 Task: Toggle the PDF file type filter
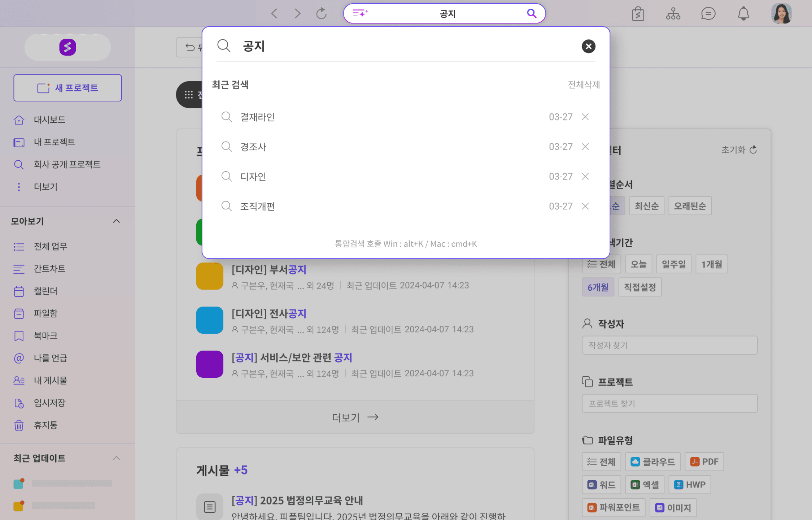click(704, 461)
